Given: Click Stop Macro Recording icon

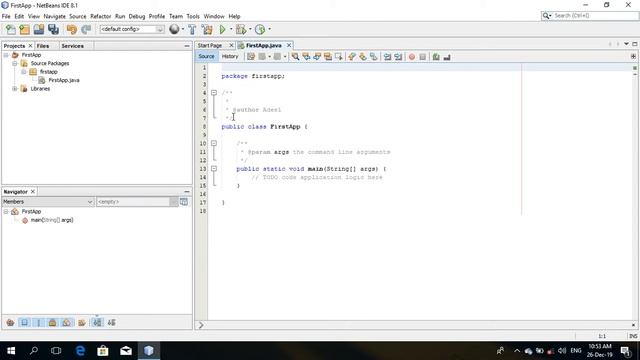Looking at the screenshot, I should [422, 57].
